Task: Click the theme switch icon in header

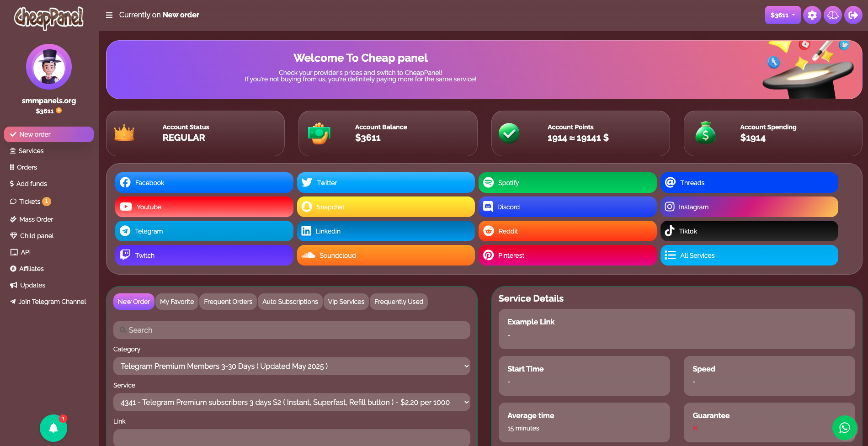Action: point(832,15)
